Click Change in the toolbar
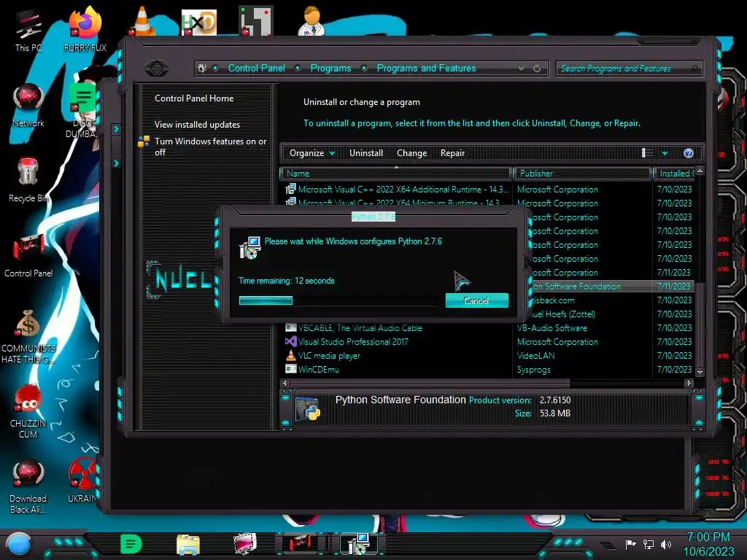Image resolution: width=747 pixels, height=560 pixels. click(x=411, y=153)
